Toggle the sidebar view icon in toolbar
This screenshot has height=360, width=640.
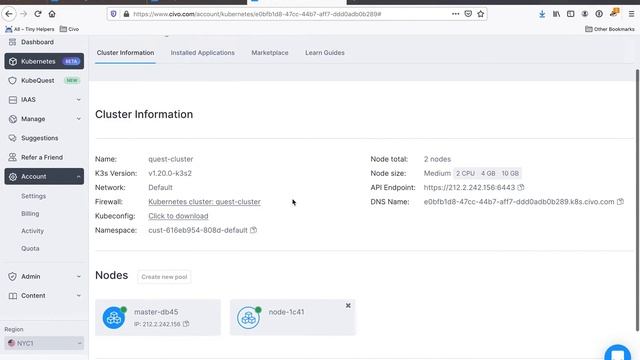pos(571,14)
